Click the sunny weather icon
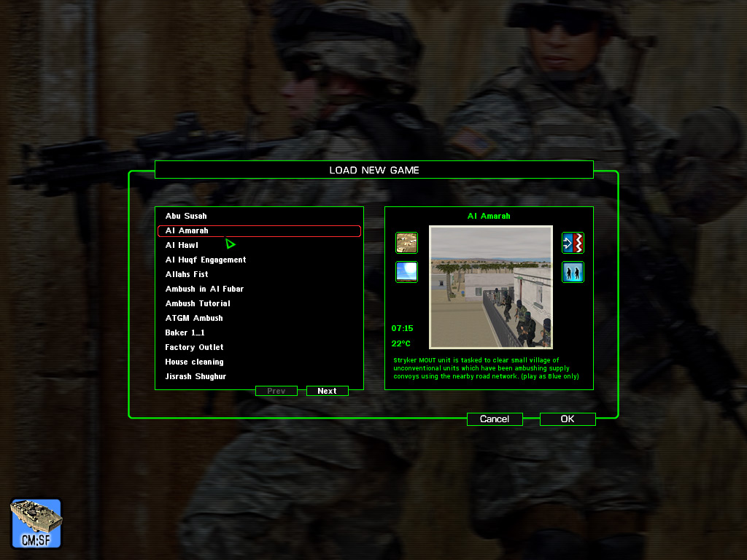The width and height of the screenshot is (747, 560). coord(406,272)
